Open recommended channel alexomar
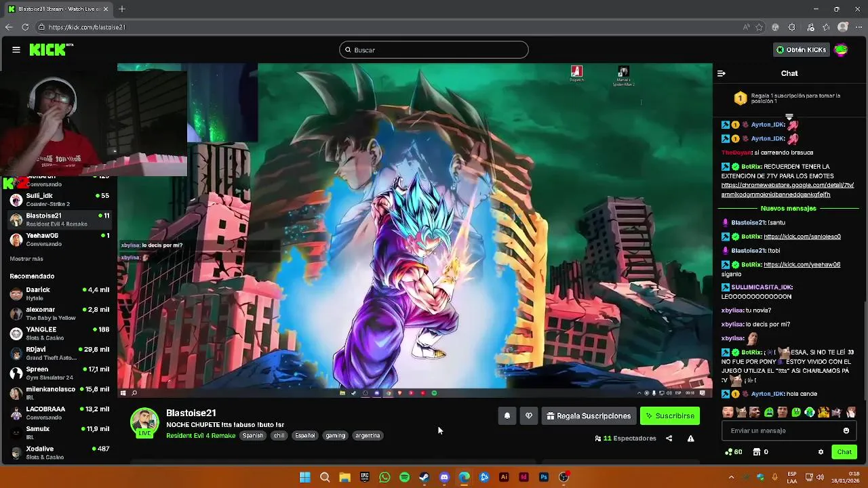Screen dimensions: 868x488 click(x=59, y=313)
